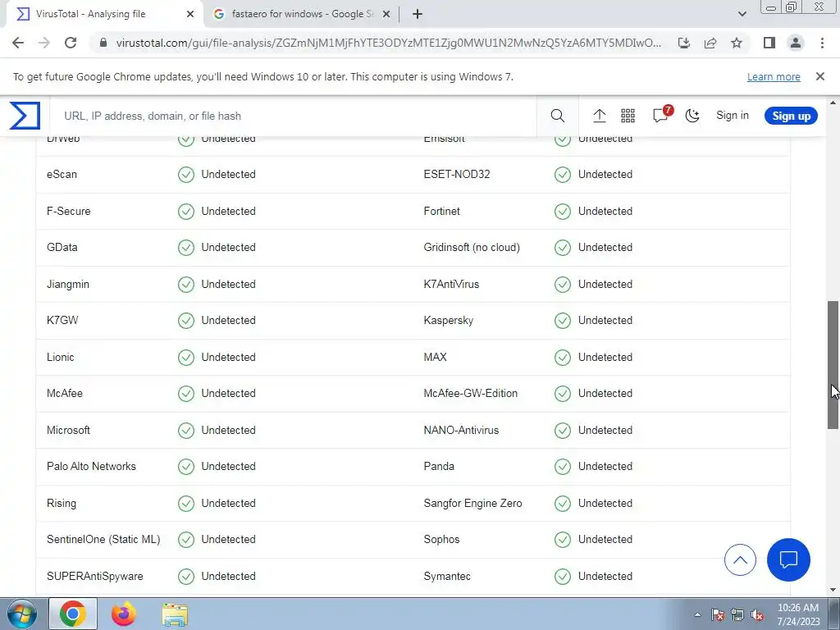Click the Lionic engine name
Screen dimensions: 840x630
[60, 358]
